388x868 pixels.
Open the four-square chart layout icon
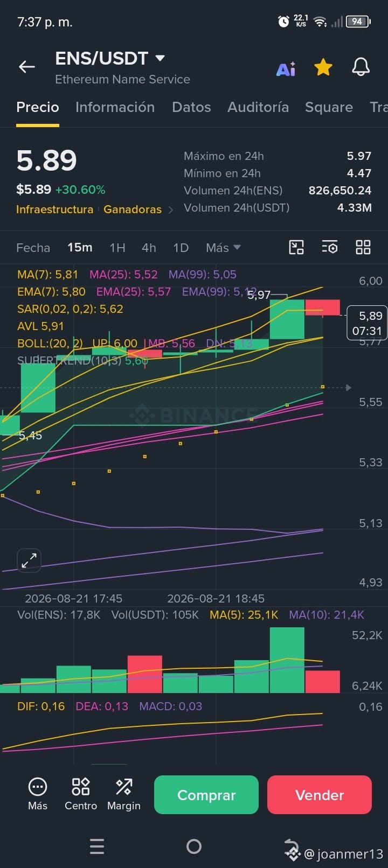pyautogui.click(x=363, y=247)
